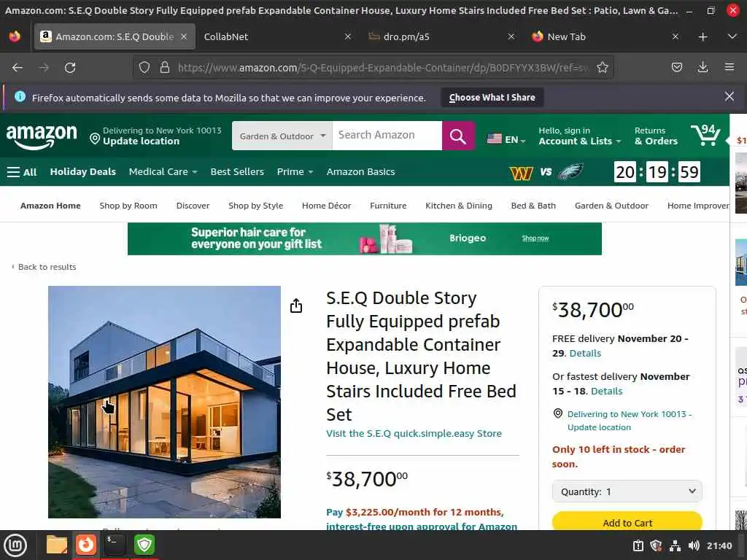Click the Firefox forward arrow button
Image resolution: width=747 pixels, height=560 pixels.
point(44,68)
